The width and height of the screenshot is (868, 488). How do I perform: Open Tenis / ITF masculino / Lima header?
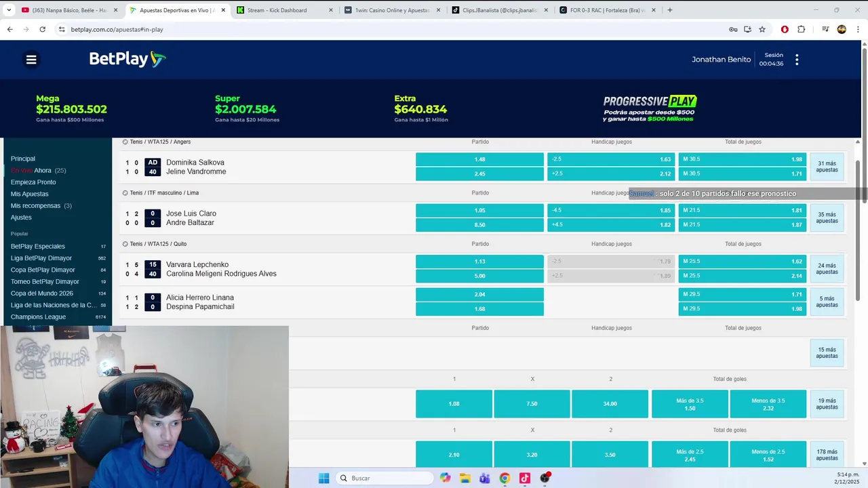click(164, 192)
